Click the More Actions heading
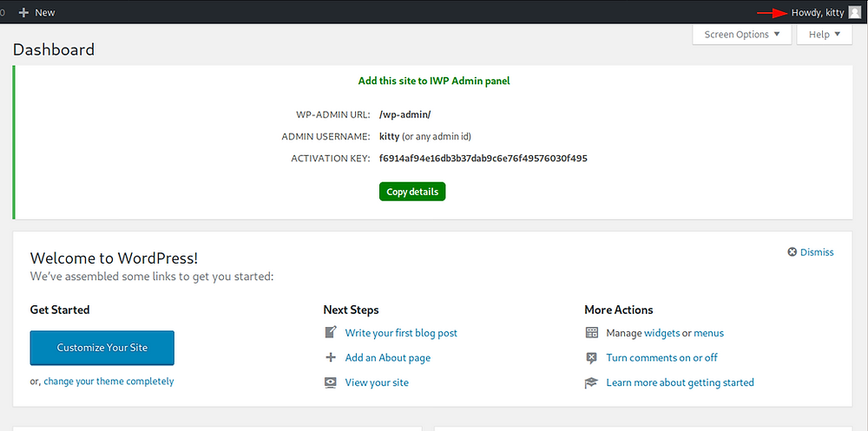Screen dimensions: 868x431 coord(619,310)
